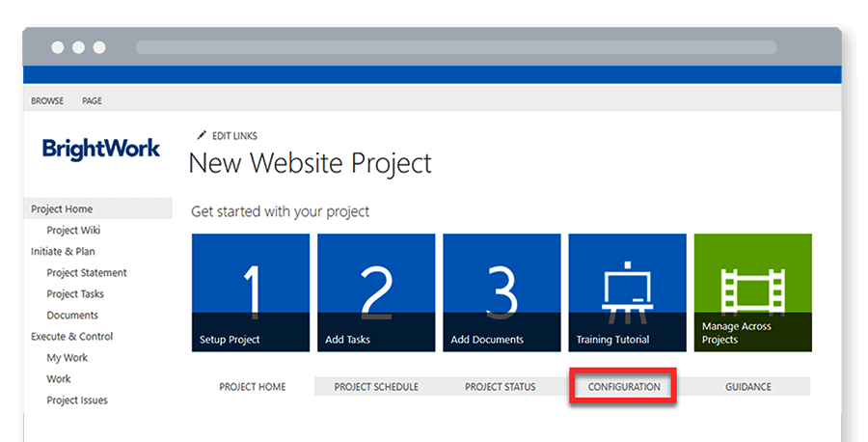Open the Project Wiki link
This screenshot has width=868, height=442.
[x=73, y=231]
